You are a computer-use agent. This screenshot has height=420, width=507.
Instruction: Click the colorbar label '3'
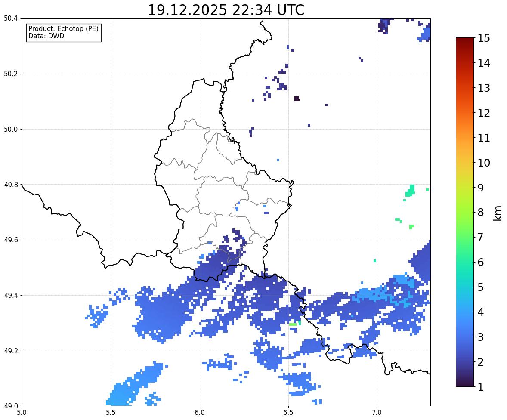pyautogui.click(x=481, y=337)
